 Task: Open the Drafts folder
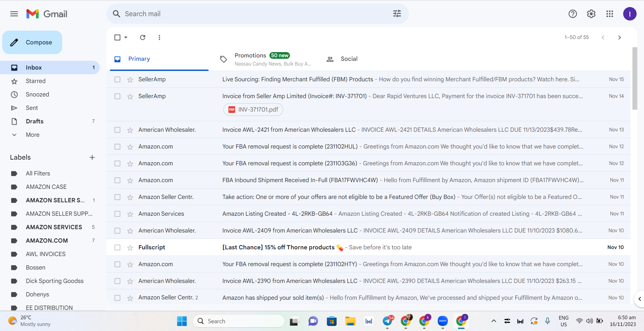click(50, 121)
